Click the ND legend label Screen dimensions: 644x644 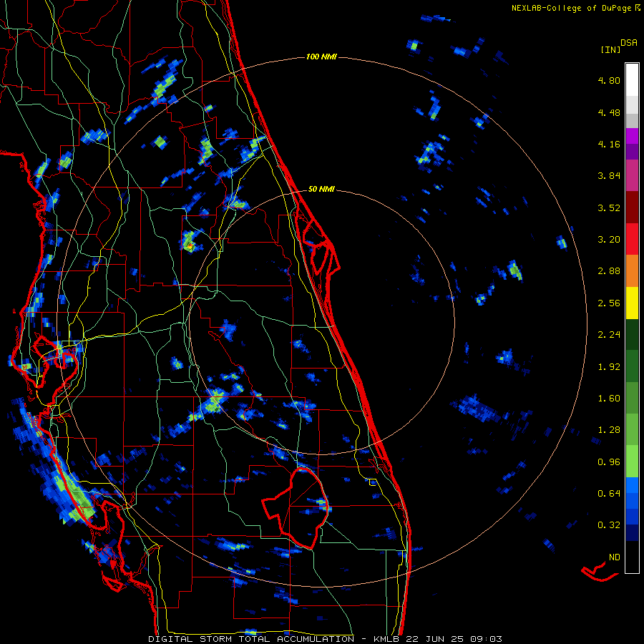point(615,557)
